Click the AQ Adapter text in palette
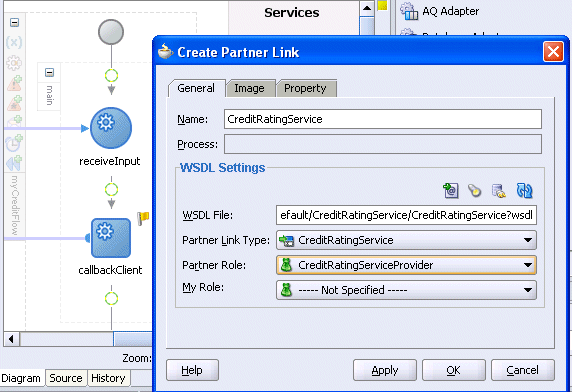The height and width of the screenshot is (392, 572). click(x=451, y=11)
